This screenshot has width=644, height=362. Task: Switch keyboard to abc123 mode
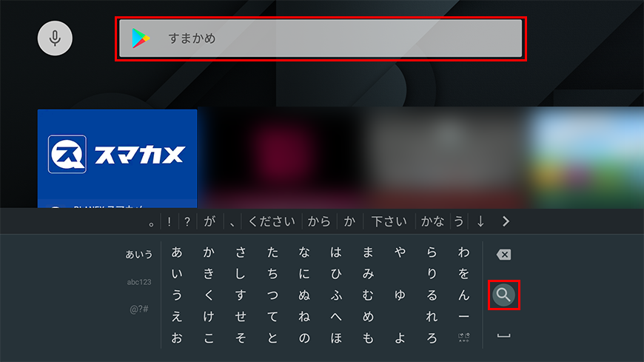click(x=139, y=282)
